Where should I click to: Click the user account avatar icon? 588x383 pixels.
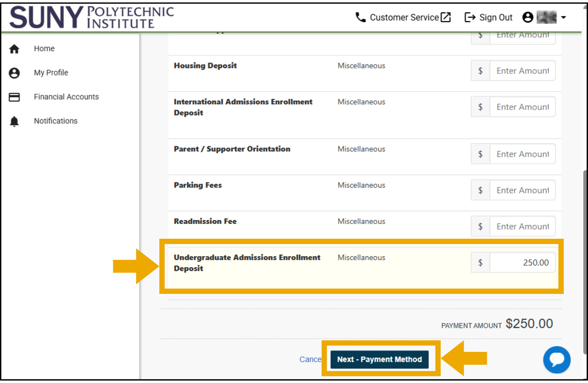[x=527, y=17]
